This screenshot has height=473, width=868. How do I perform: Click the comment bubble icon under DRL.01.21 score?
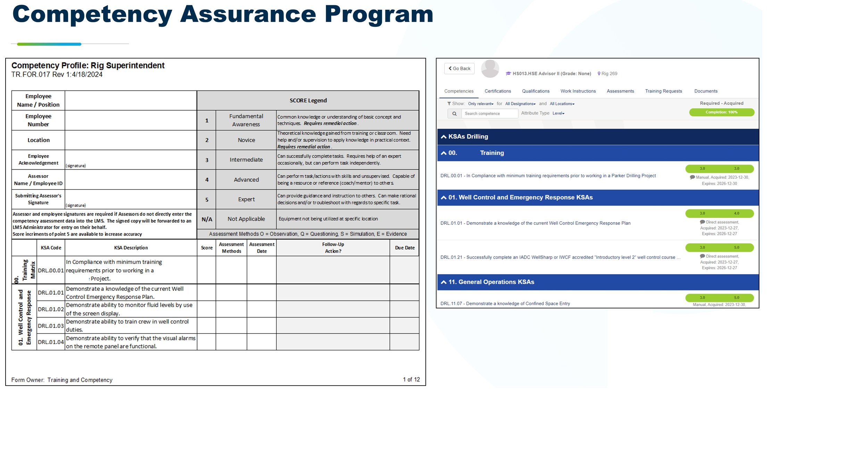click(x=702, y=256)
